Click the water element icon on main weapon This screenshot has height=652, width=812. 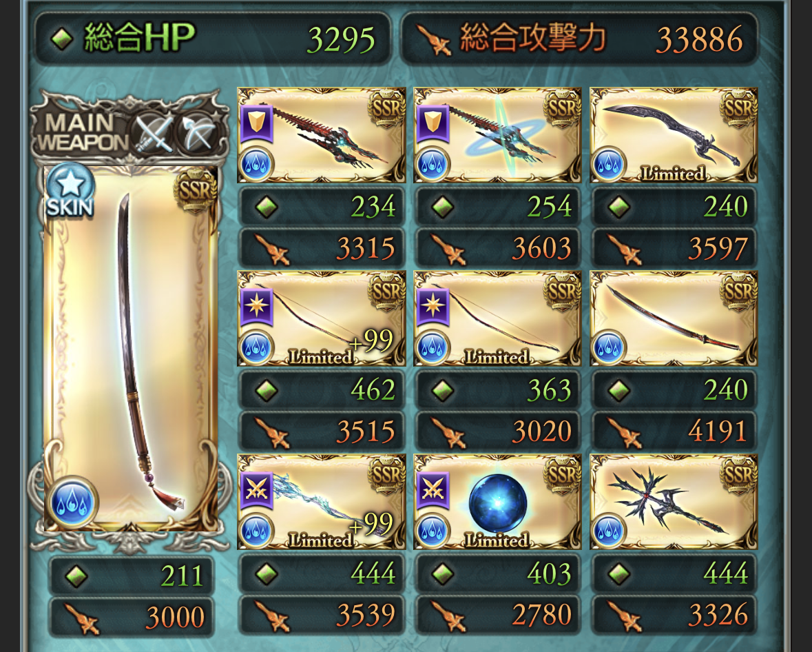[73, 502]
